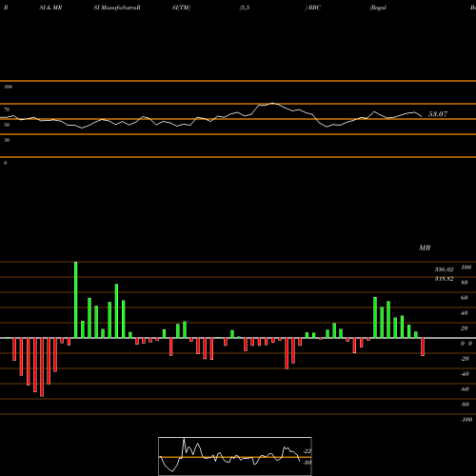The height and width of the screenshot is (476, 476).
Task: Click the "SI(TM)" header label
Action: [x=181, y=8]
